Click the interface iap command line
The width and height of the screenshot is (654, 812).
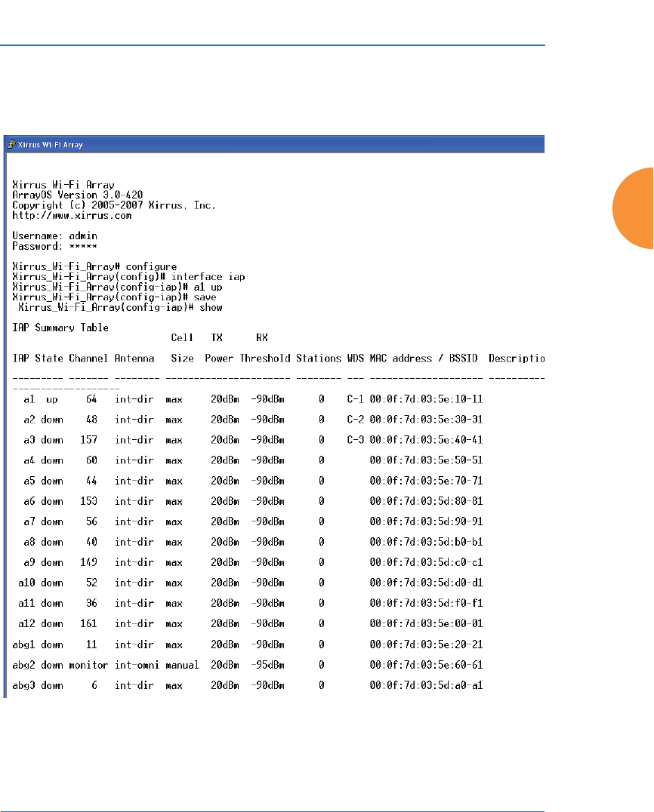coord(128,277)
